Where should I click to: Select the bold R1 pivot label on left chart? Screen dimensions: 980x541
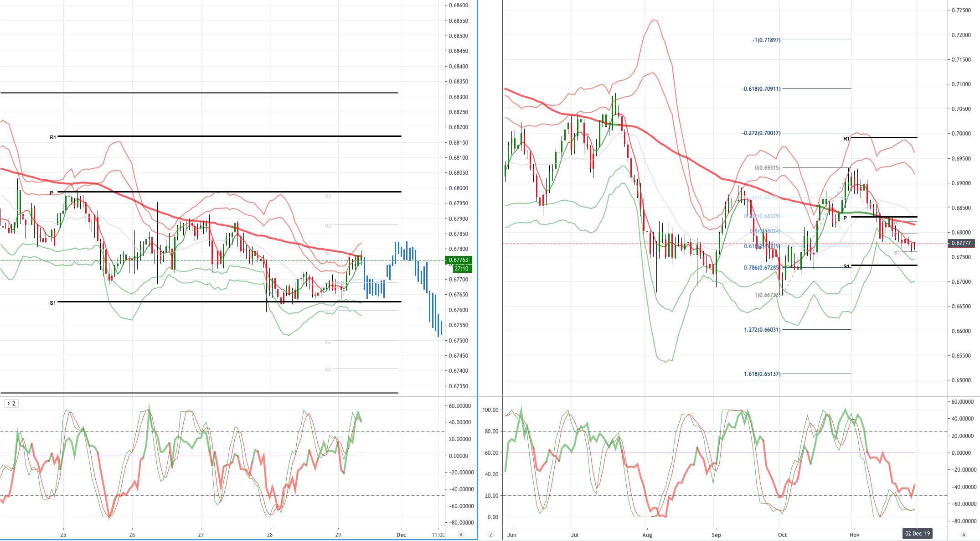[x=53, y=137]
